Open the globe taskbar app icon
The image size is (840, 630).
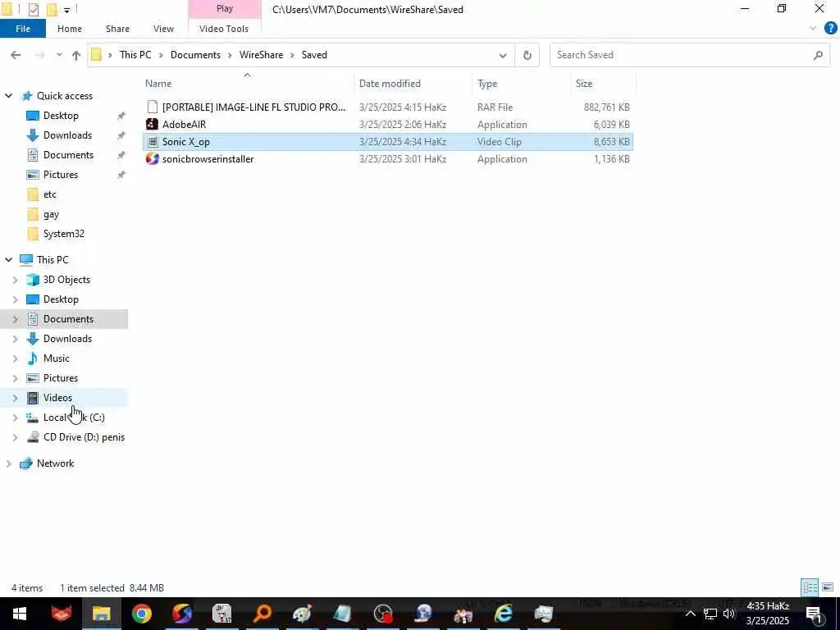(x=423, y=614)
